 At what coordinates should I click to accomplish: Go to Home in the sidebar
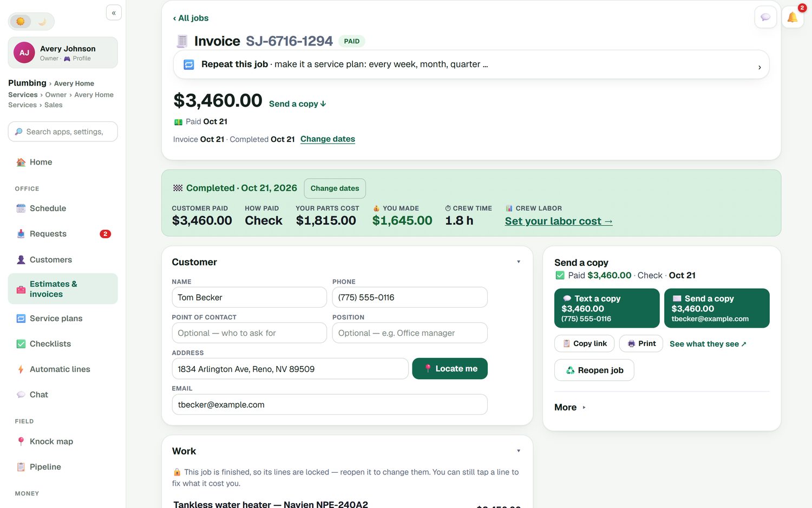[x=63, y=162]
